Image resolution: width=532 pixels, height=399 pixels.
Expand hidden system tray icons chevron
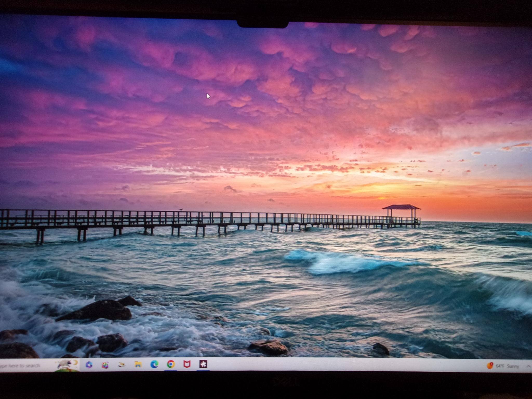528,366
